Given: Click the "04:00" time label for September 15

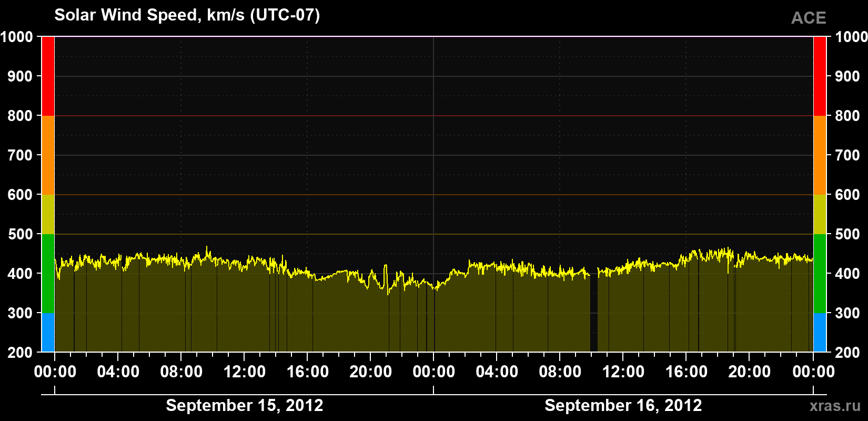Looking at the screenshot, I should [x=118, y=372].
